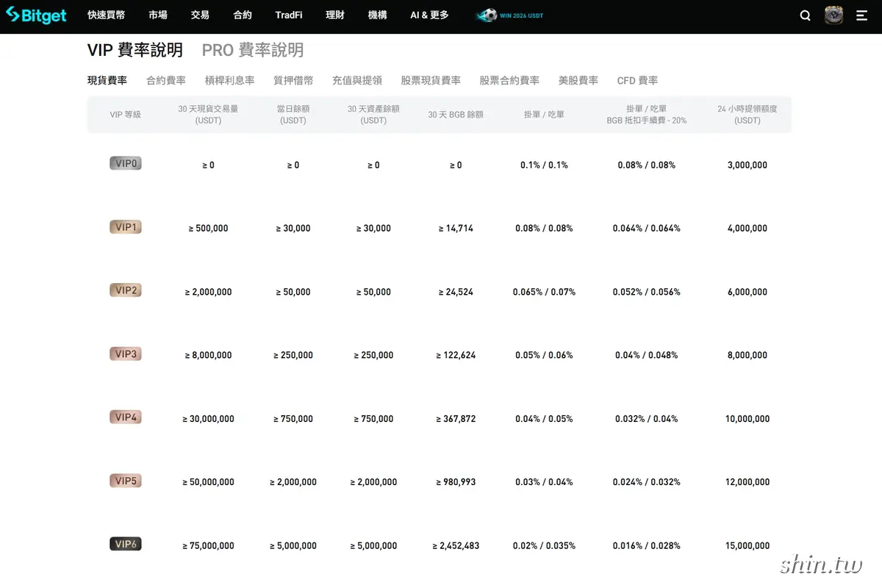The height and width of the screenshot is (588, 882).
Task: Click the 3,000,000 withdrawal limit cell
Action: pyautogui.click(x=747, y=165)
